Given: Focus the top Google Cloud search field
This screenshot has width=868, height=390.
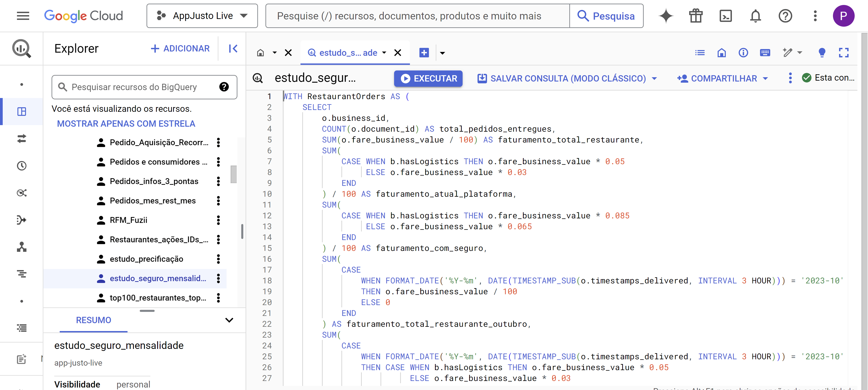Looking at the screenshot, I should (417, 16).
